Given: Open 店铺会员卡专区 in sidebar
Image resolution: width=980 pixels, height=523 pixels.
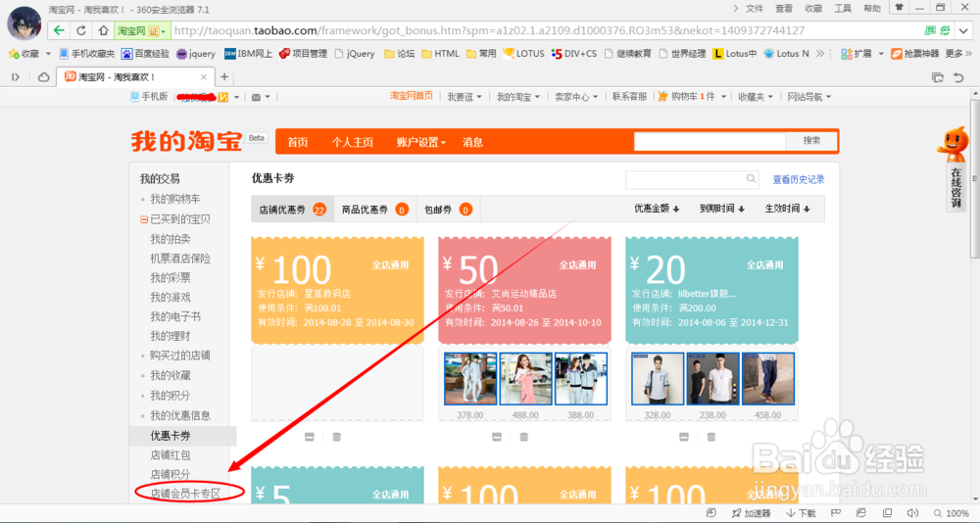Looking at the screenshot, I should point(185,494).
